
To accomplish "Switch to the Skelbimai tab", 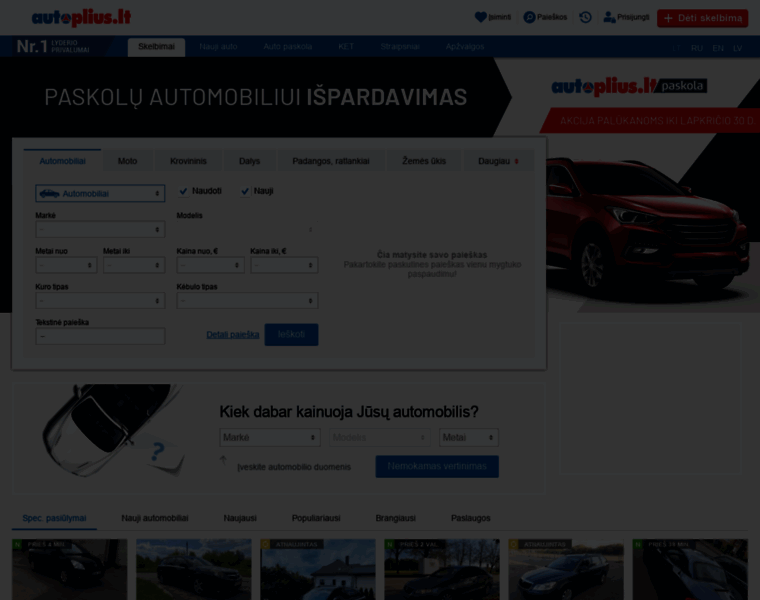I will 156,47.
